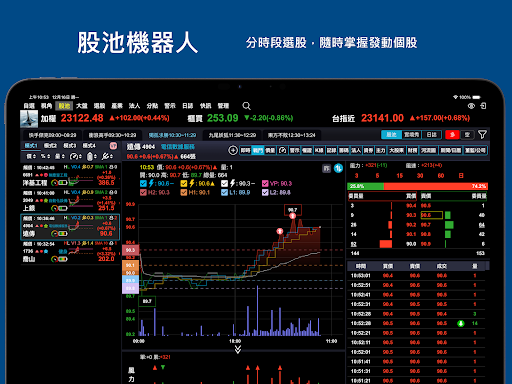Image resolution: width=512 pixels, height=384 pixels.
Task: Open the highlighted 股池 menu
Action: 64,106
